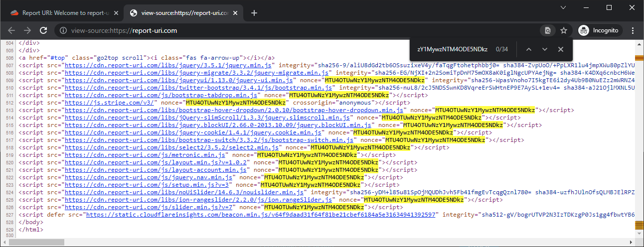Close the find bar
The height and width of the screenshot is (247, 644).
(561, 49)
